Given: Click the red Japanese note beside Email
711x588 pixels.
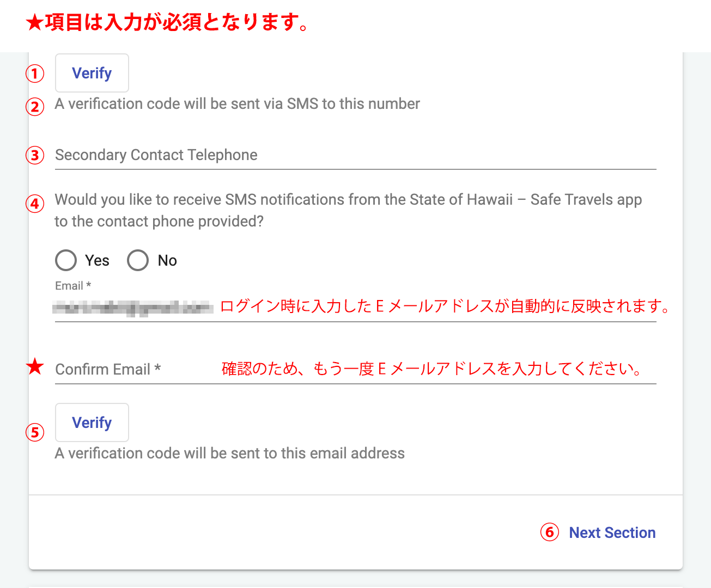Looking at the screenshot, I should (445, 307).
